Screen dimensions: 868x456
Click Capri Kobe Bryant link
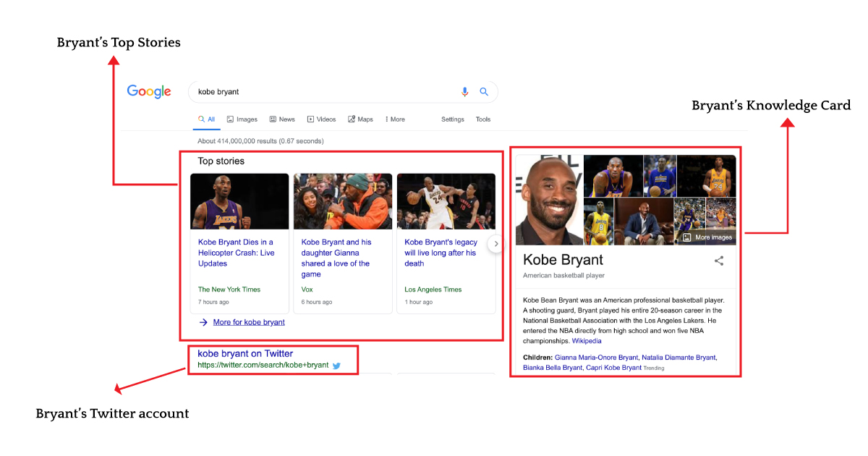(x=613, y=368)
